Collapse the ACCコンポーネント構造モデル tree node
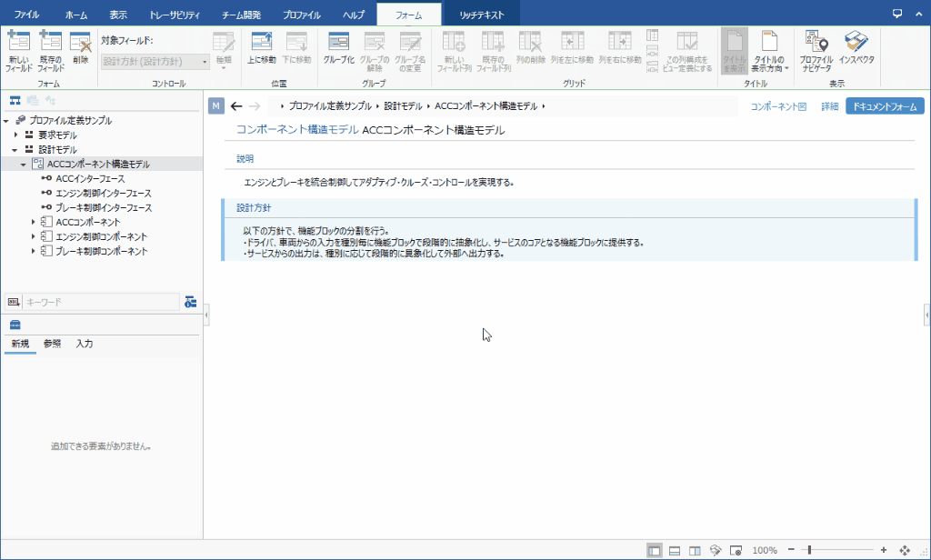The image size is (931, 560). tap(25, 165)
